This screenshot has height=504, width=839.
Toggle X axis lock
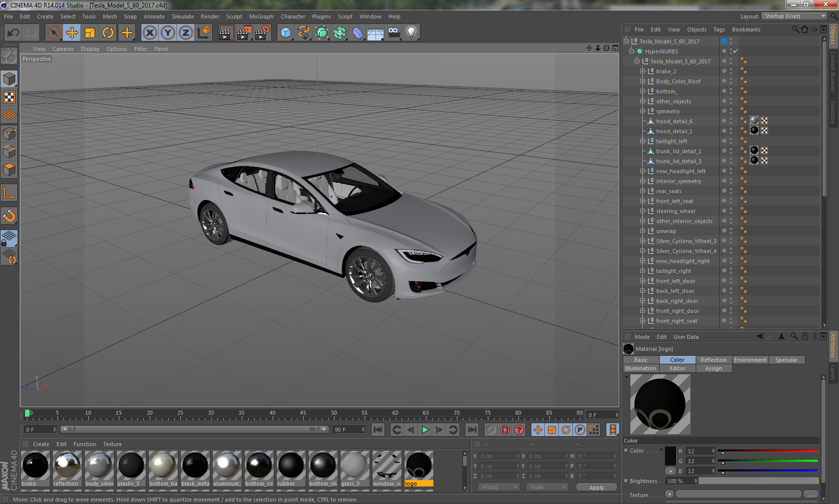149,33
